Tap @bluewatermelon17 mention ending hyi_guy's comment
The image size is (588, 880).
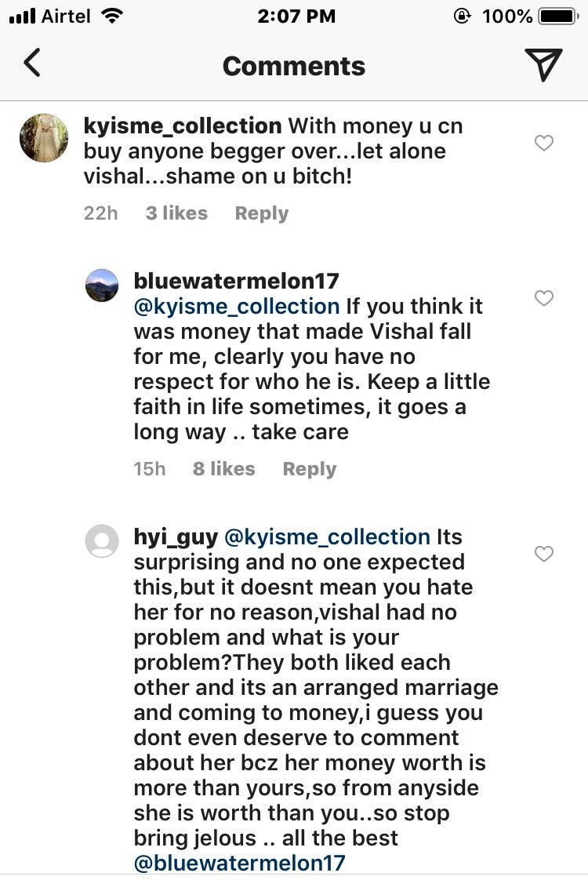click(x=239, y=863)
